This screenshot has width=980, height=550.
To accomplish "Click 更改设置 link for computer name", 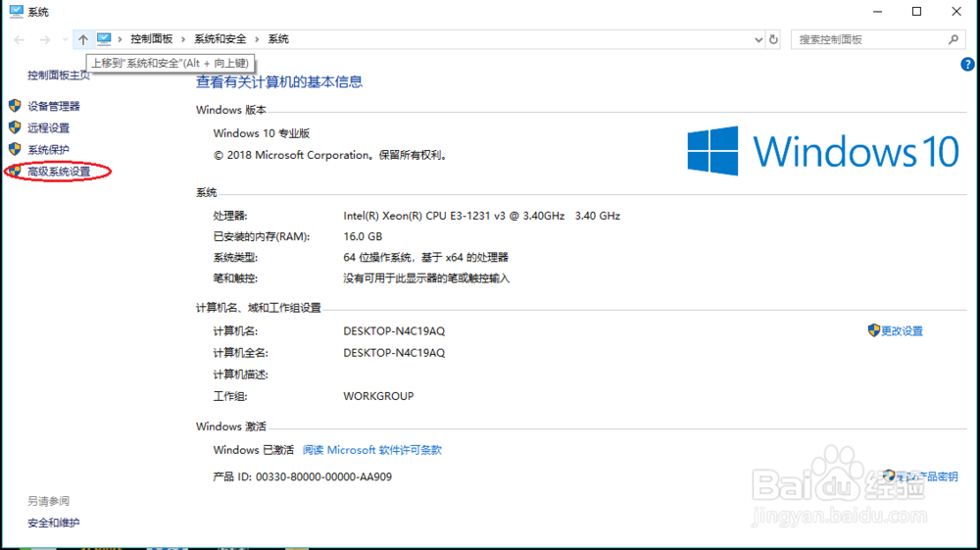I will click(902, 331).
